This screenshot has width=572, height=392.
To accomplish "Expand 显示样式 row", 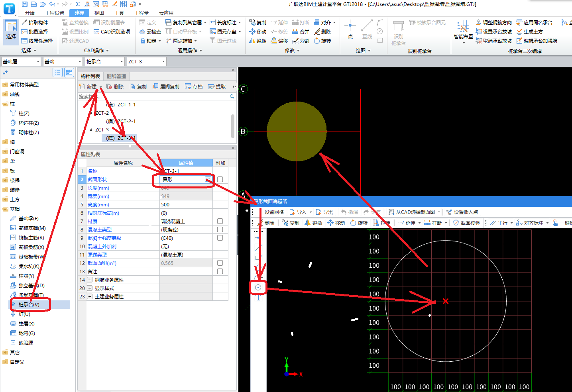I will click(90, 288).
